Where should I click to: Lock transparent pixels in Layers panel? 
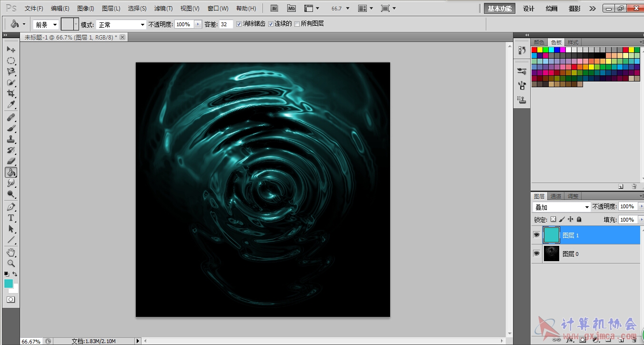pyautogui.click(x=553, y=220)
